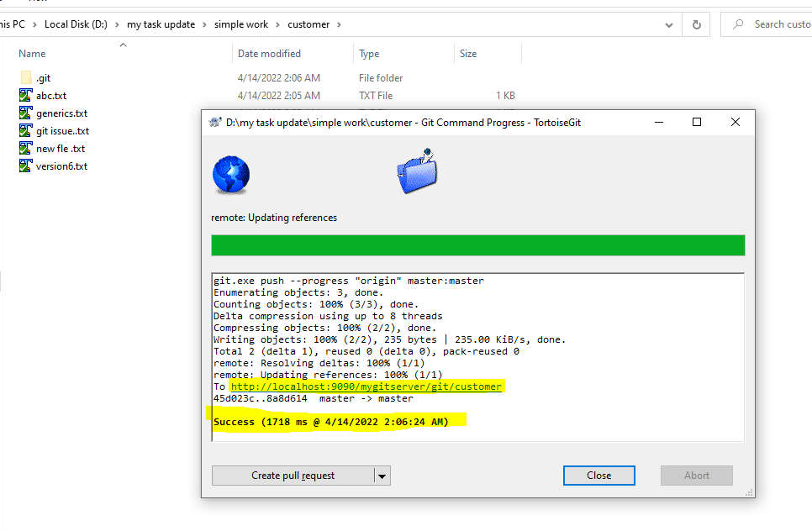This screenshot has height=531, width=812.
Task: Click the Explorer refresh button icon
Action: (697, 24)
